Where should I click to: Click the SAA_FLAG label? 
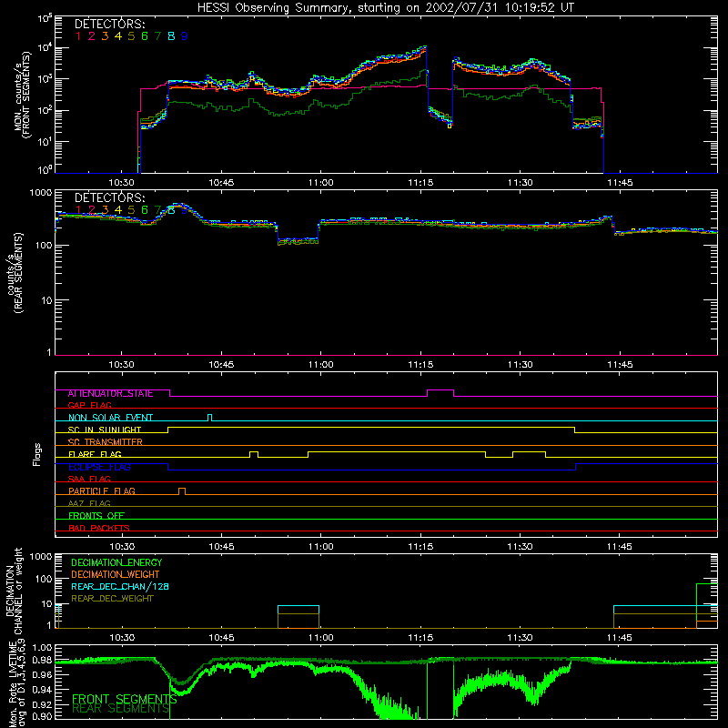pyautogui.click(x=89, y=479)
